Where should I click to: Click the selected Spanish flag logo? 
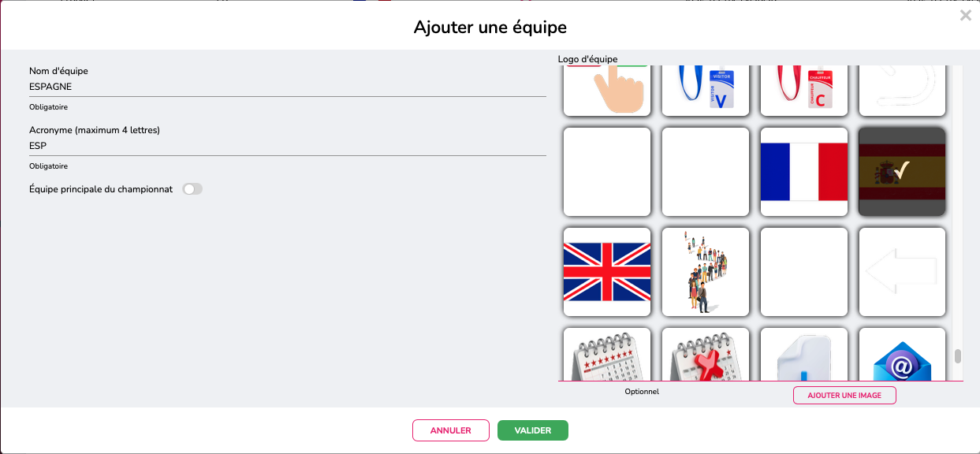click(x=902, y=172)
